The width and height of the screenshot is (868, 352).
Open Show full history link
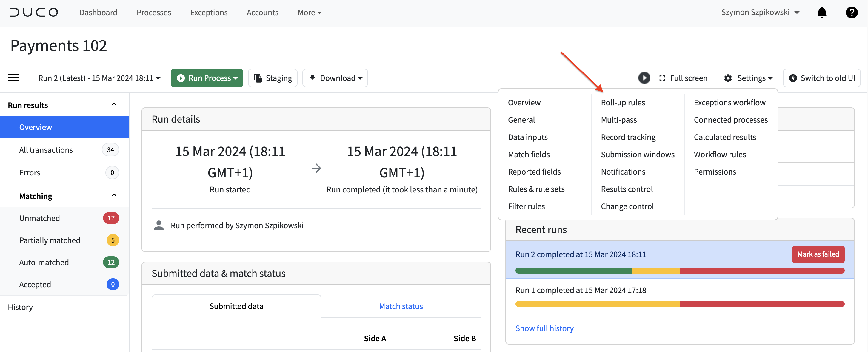point(544,328)
